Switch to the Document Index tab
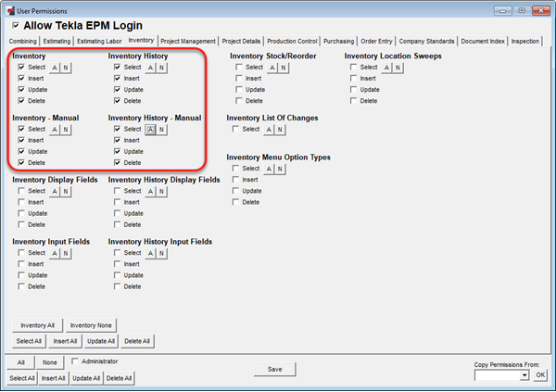Image resolution: width=556 pixels, height=392 pixels. [483, 41]
